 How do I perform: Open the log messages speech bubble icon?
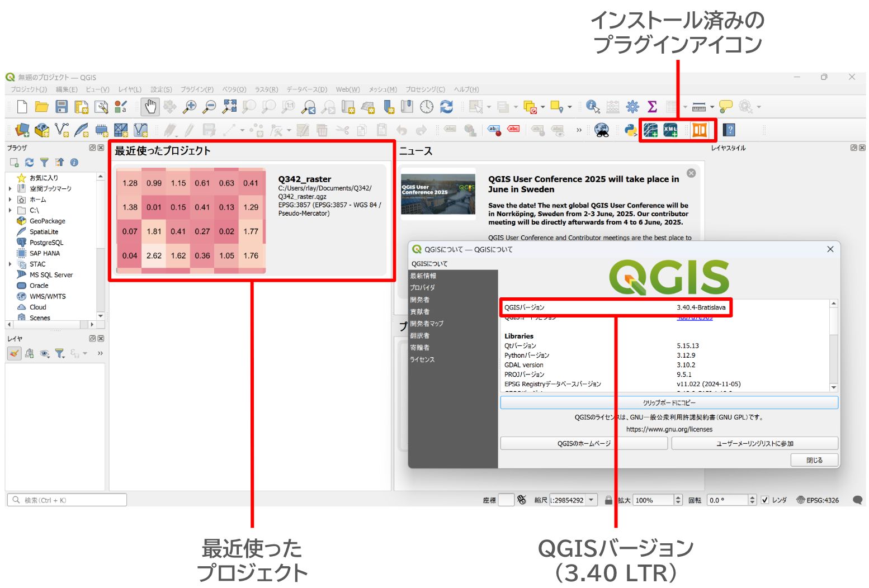pyautogui.click(x=857, y=500)
